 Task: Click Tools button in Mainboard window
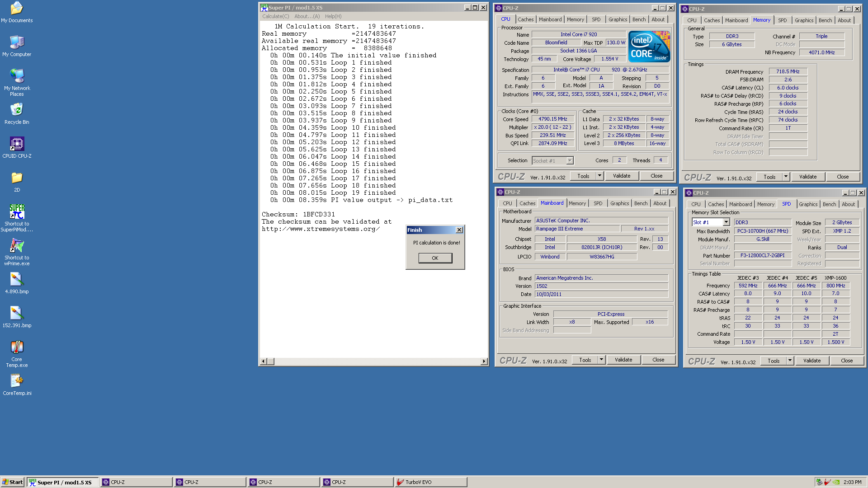click(x=585, y=360)
